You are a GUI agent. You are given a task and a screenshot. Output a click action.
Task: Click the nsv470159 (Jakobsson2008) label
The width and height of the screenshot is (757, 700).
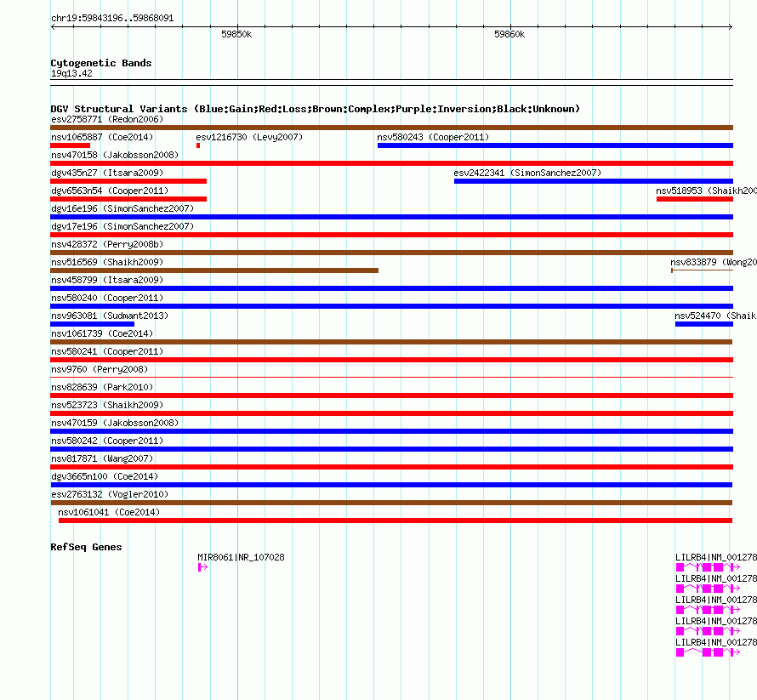[115, 423]
